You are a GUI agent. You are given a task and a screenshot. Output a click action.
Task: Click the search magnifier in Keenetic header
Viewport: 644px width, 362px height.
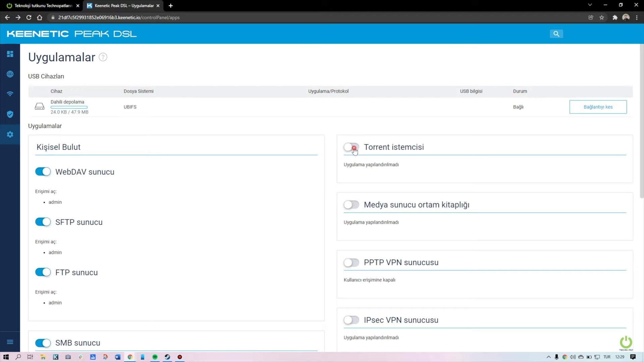point(556,34)
